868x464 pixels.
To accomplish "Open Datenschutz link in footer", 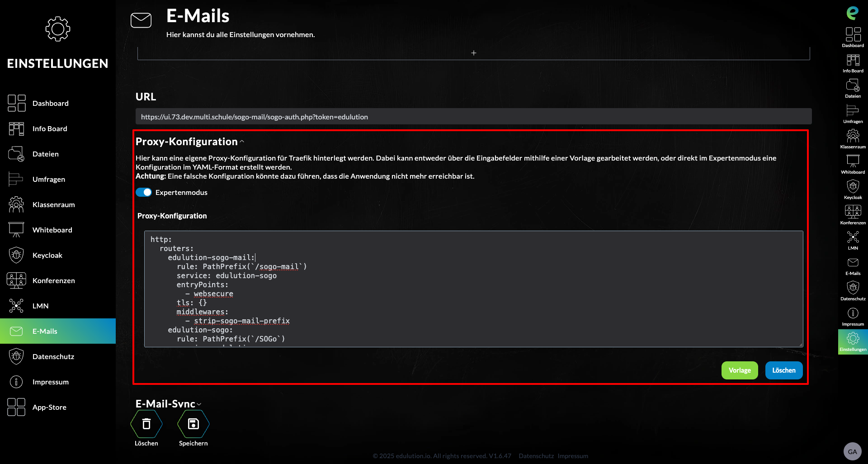I will (x=536, y=456).
